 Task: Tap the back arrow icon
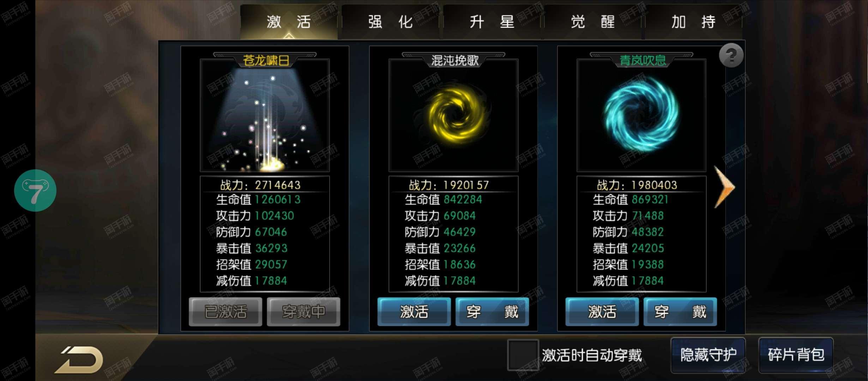(79, 359)
